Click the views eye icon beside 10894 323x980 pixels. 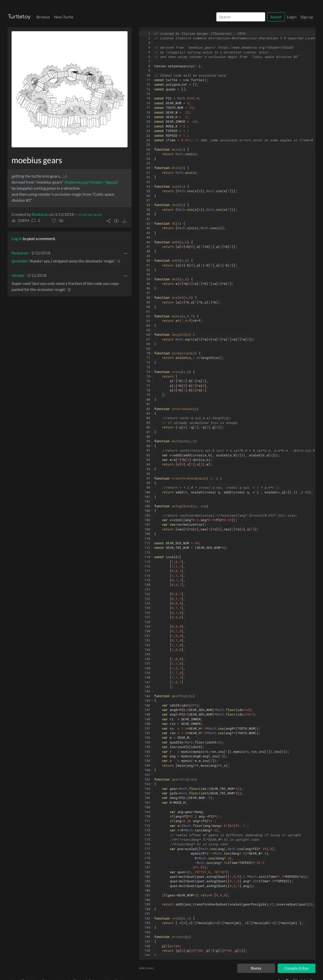click(x=14, y=221)
